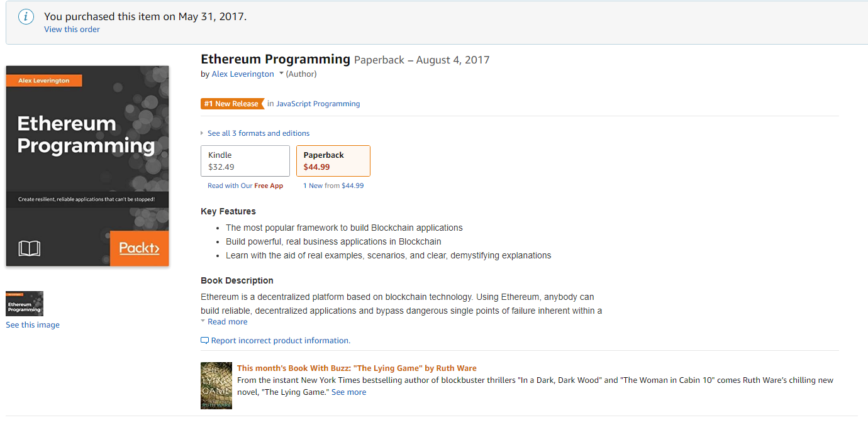Click See more for The Lying Game
This screenshot has width=868, height=425.
[x=348, y=392]
